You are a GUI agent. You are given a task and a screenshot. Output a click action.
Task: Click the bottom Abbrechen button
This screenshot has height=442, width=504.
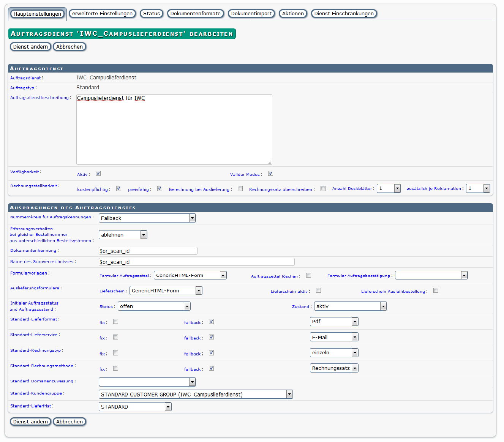point(70,421)
